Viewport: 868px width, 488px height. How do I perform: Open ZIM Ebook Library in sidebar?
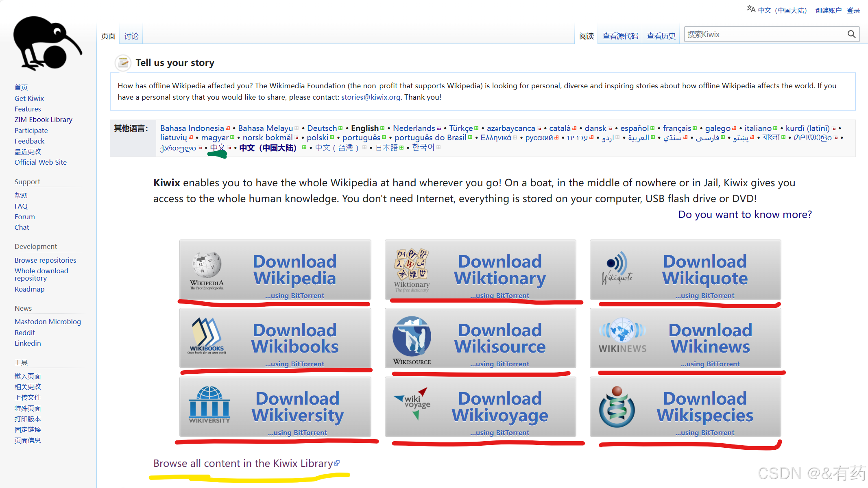[x=44, y=120]
